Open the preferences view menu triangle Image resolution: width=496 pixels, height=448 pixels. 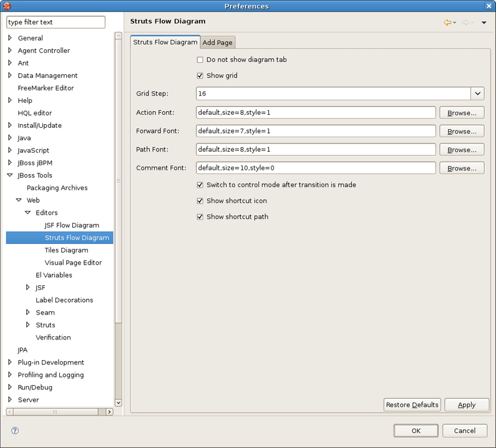[484, 22]
